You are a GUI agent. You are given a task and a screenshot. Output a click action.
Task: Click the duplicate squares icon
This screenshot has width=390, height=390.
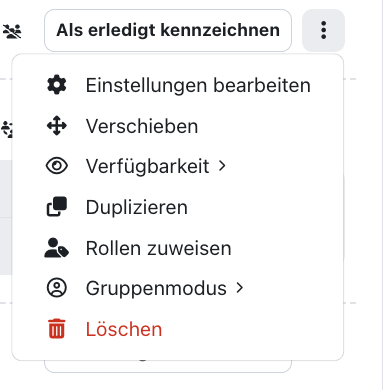pyautogui.click(x=57, y=207)
